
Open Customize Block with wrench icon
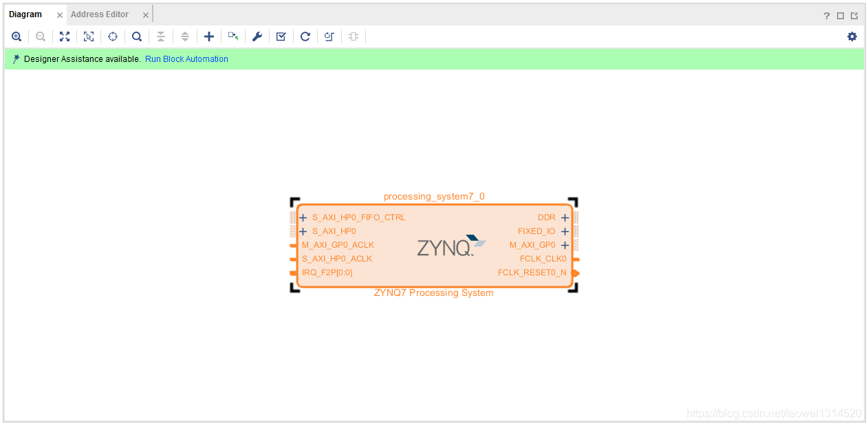tap(257, 36)
